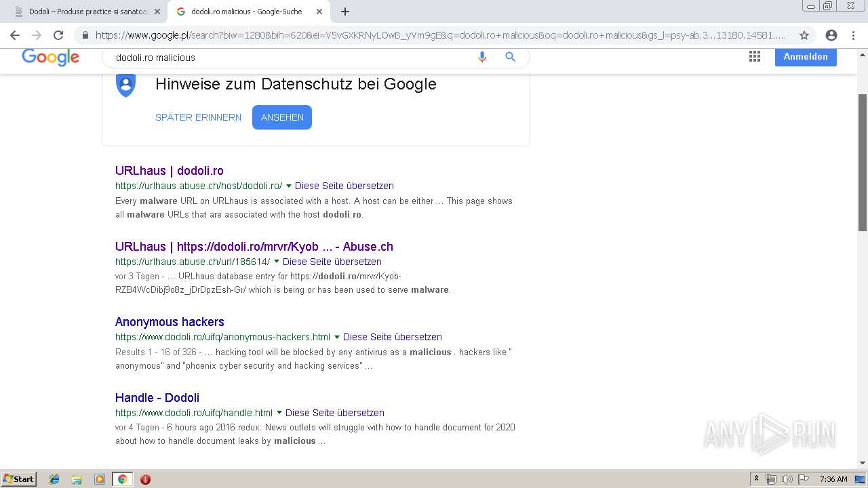Open a new tab with the plus button
Screen dimensions: 868x488
(x=345, y=12)
